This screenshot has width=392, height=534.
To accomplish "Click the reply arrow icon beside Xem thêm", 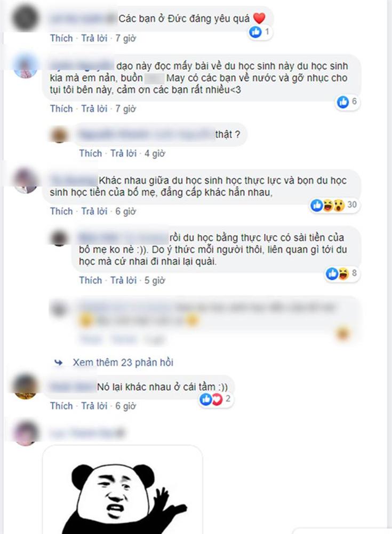I will click(x=59, y=363).
